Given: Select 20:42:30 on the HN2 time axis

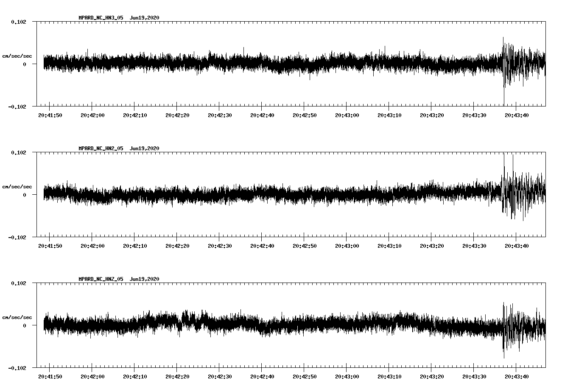Looking at the screenshot, I should pyautogui.click(x=220, y=246).
